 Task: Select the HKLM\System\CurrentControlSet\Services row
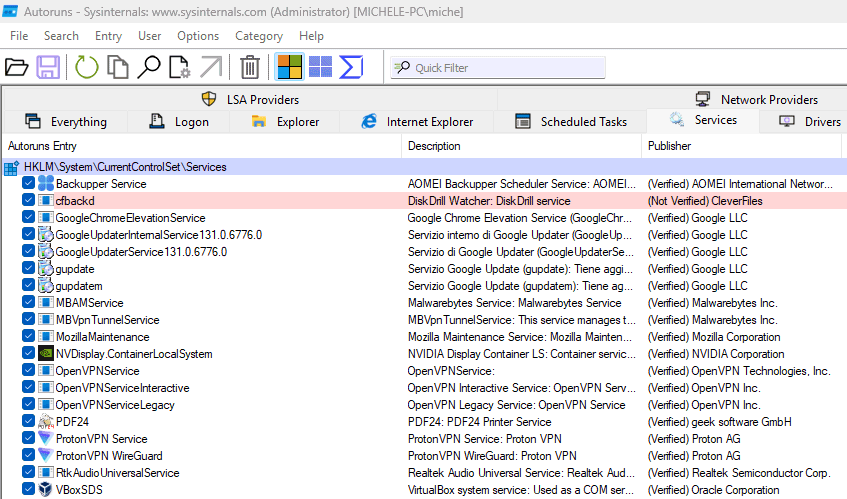click(425, 167)
